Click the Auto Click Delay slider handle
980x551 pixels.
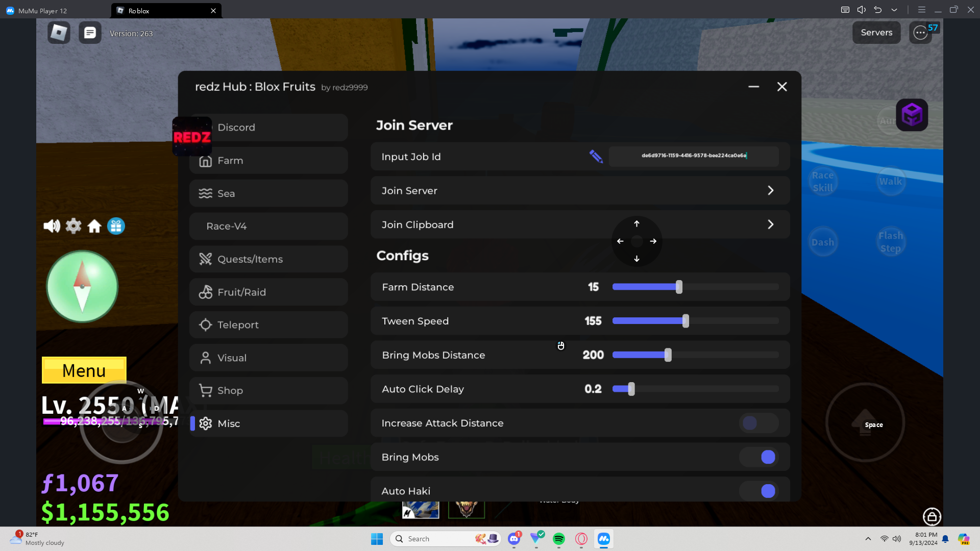coord(631,389)
